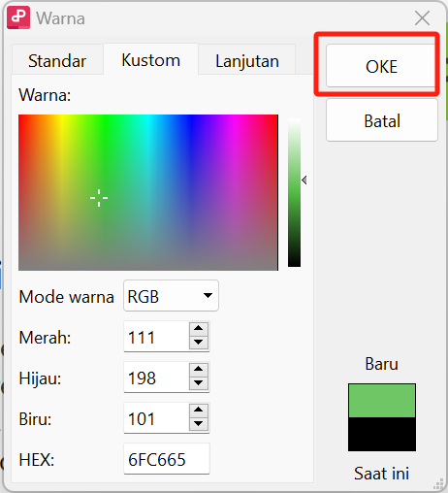This screenshot has height=493, width=448.
Task: Click the crosshair marker in spectrum
Action: [x=99, y=198]
